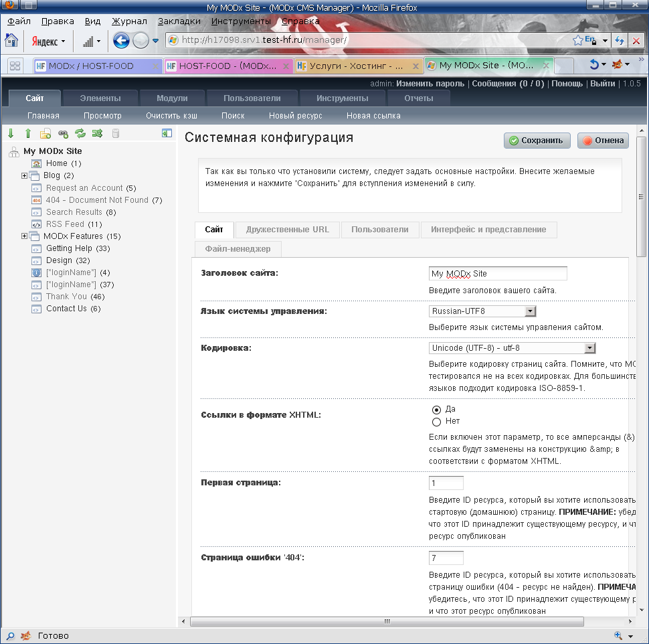This screenshot has height=644, width=649.
Task: Click the signal bars icon in the browser toolbar
Action: click(x=88, y=41)
